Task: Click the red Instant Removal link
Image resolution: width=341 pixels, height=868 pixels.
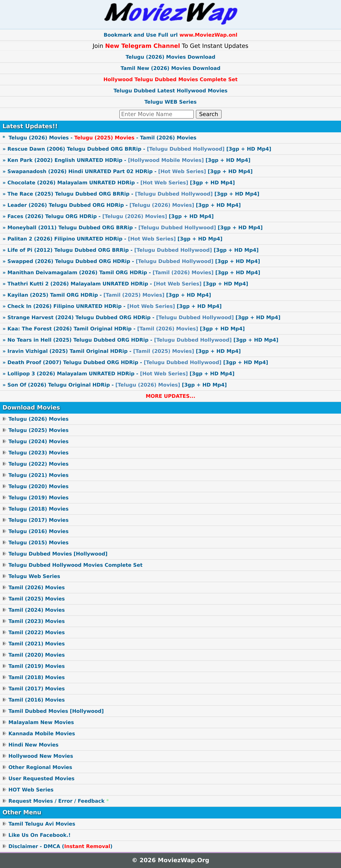Action: click(87, 846)
